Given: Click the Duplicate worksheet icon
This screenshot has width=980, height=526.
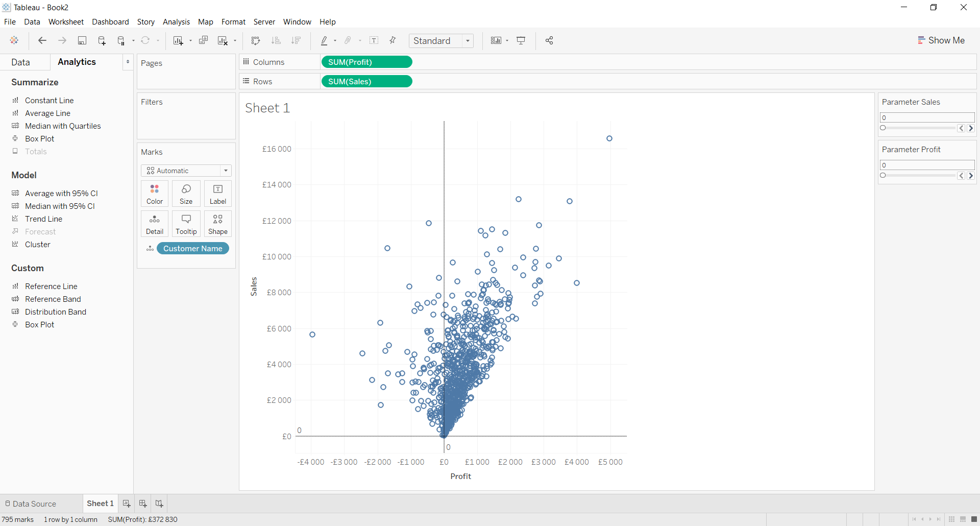Looking at the screenshot, I should click(x=203, y=41).
